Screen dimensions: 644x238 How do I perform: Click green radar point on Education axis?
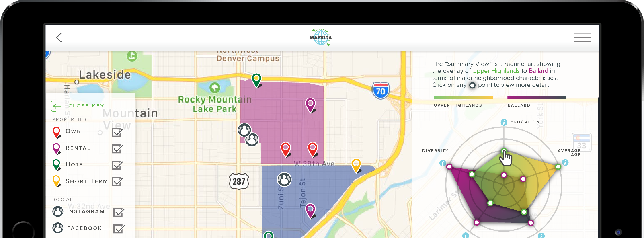[504, 151]
